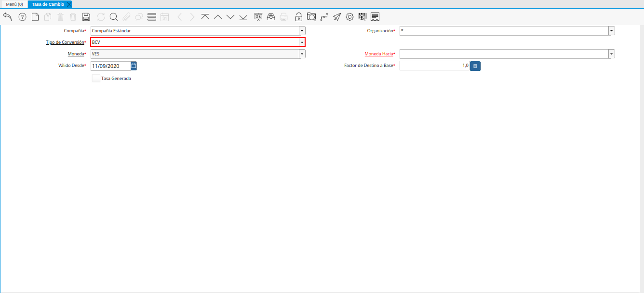Screen dimensions: 644x294
Task: Close the Tasa de Cambio tab
Action: [69, 4]
